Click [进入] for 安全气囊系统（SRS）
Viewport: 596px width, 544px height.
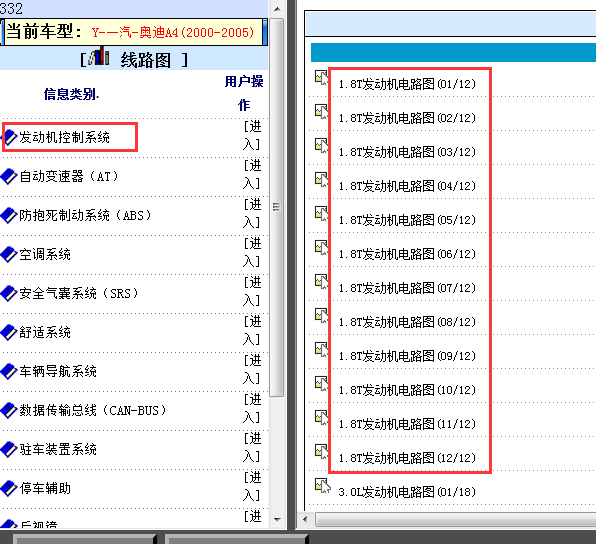252,292
